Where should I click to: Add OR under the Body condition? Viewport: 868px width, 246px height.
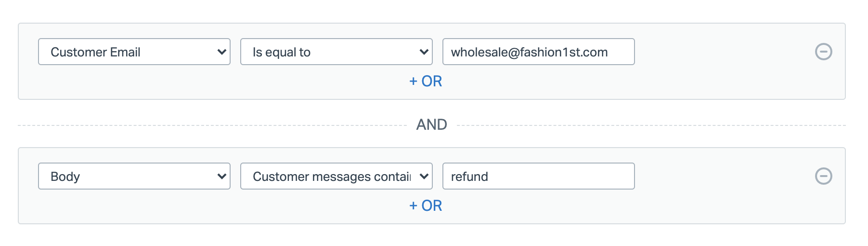coord(426,205)
